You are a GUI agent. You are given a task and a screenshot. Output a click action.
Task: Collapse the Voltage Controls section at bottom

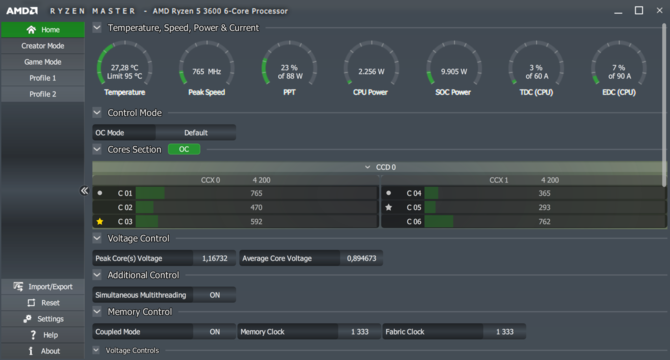point(96,350)
